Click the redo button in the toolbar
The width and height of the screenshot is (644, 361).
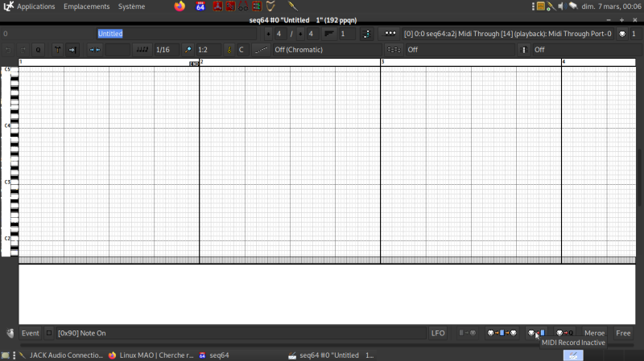23,50
